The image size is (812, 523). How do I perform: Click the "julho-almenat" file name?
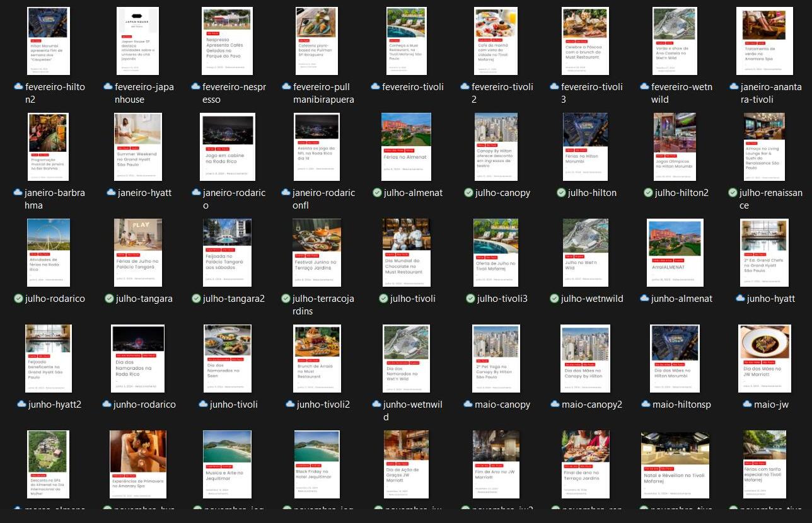point(413,193)
